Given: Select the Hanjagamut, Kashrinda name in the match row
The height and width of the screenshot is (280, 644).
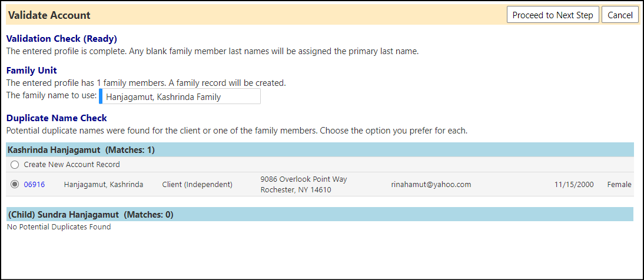Looking at the screenshot, I should (104, 185).
